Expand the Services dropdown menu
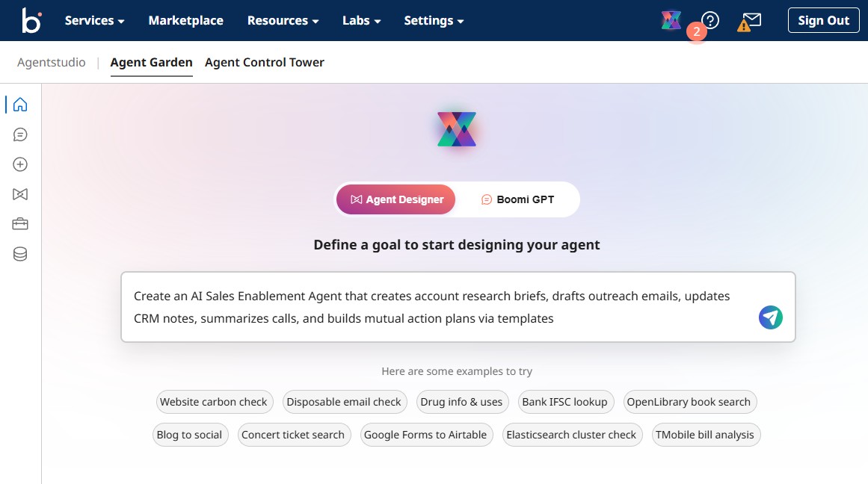This screenshot has height=484, width=868. click(93, 21)
